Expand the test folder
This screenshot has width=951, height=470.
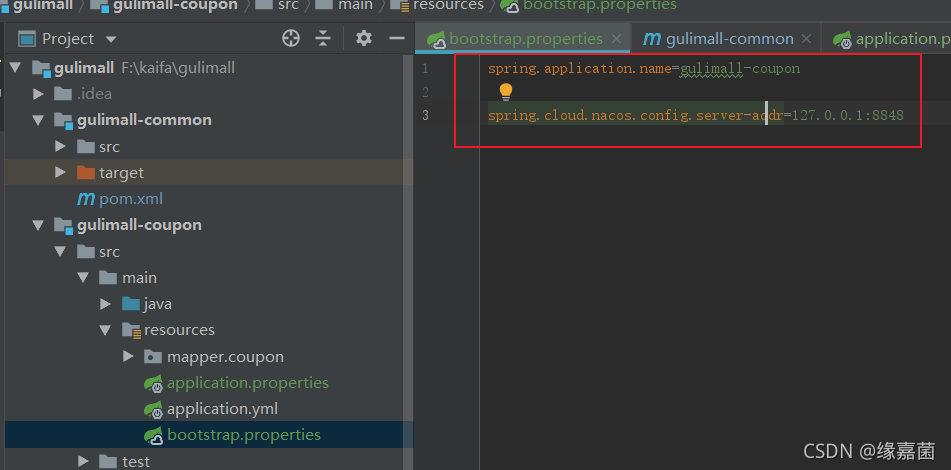click(84, 461)
